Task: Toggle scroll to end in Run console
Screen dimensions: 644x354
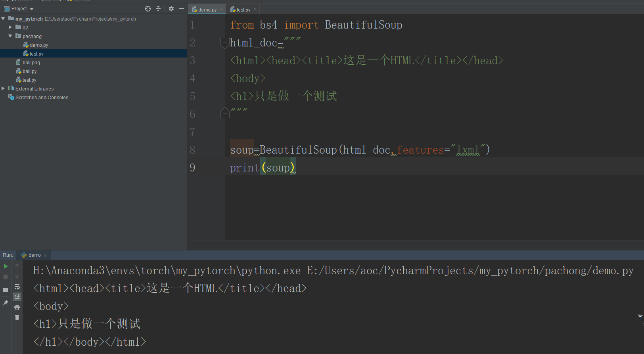Action: pyautogui.click(x=17, y=297)
